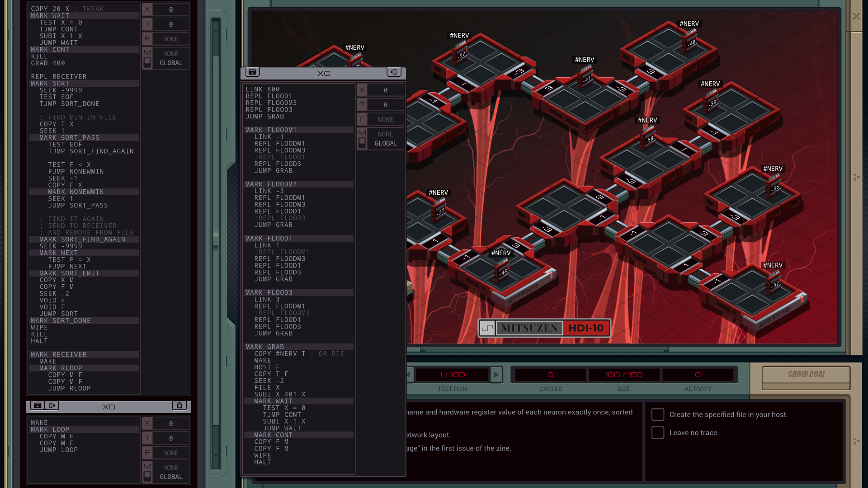
Task: Toggle XC EXA M register global/local switch
Action: coord(362,142)
